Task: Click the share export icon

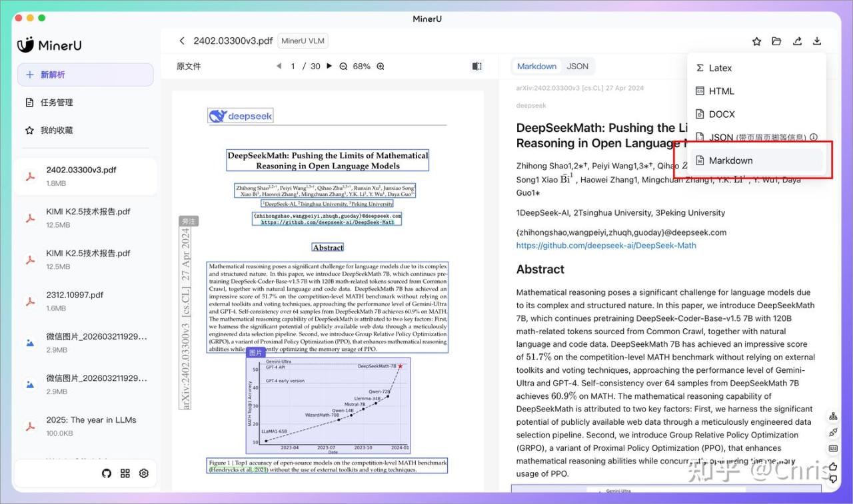Action: 797,41
